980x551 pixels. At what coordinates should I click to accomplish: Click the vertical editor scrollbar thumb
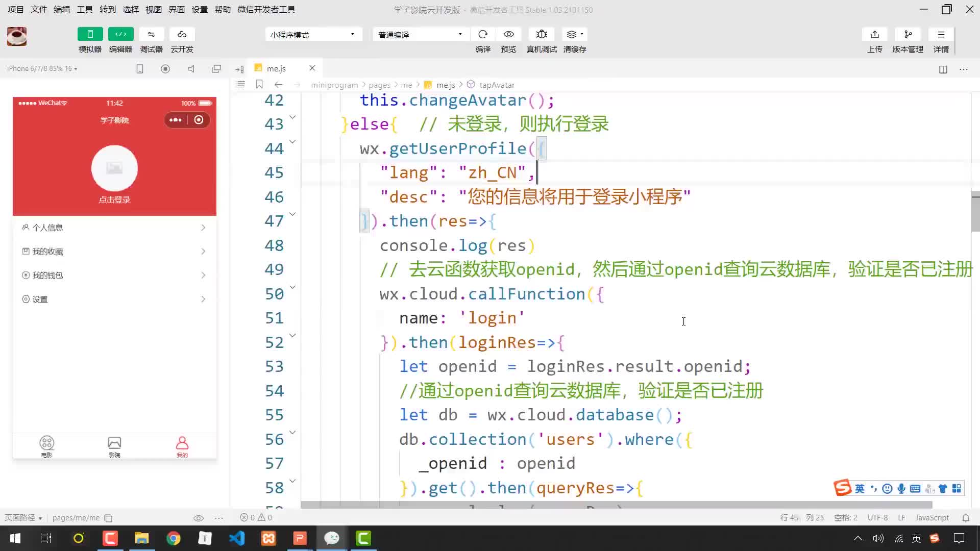pos(975,212)
